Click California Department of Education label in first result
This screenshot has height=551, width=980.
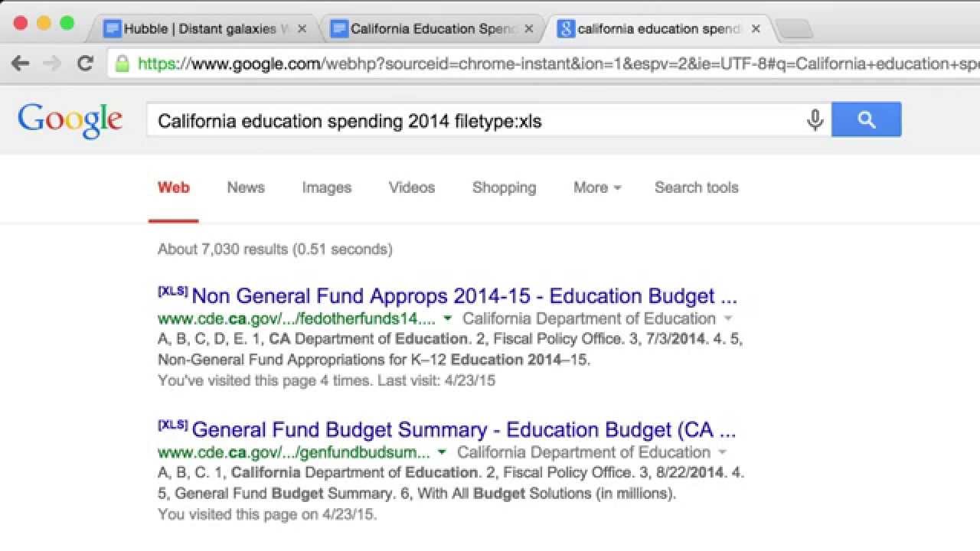[590, 318]
